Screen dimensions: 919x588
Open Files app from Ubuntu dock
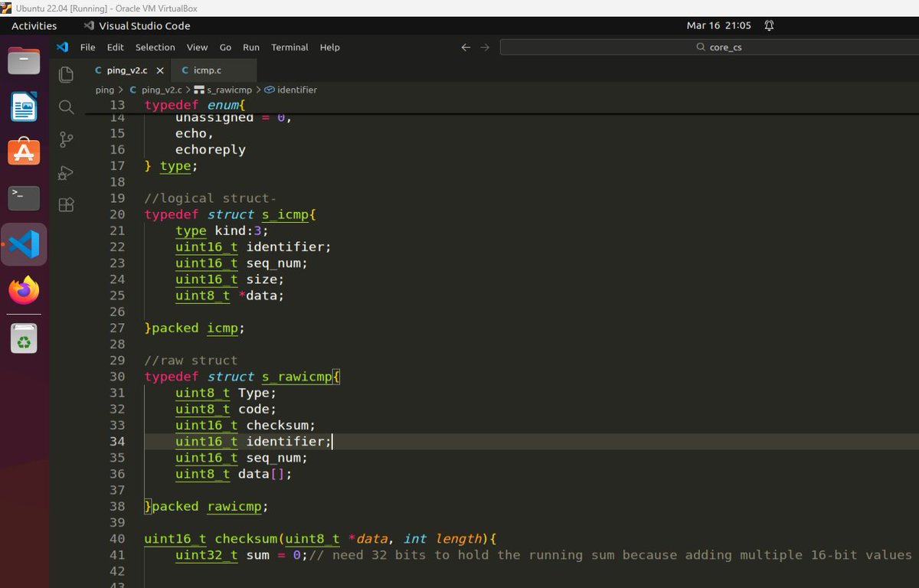pos(24,60)
